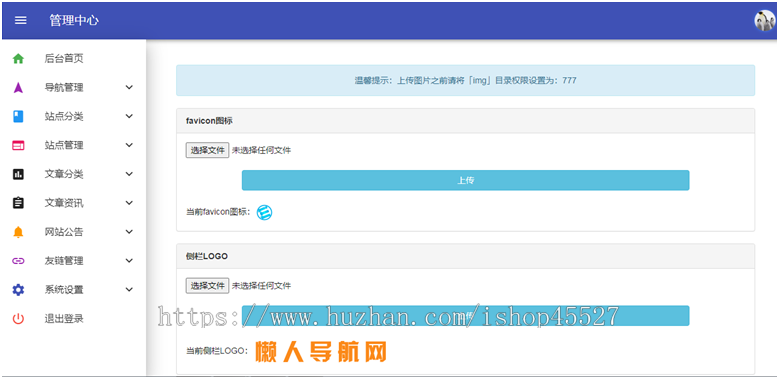Click the chart icon for 文章分类
This screenshot has height=379, width=779.
(x=18, y=174)
